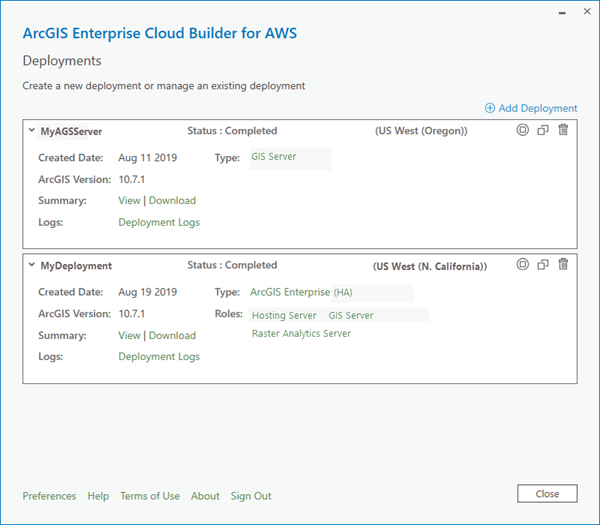Click the Raster Analytics Server role
The image size is (600, 525).
(x=301, y=333)
